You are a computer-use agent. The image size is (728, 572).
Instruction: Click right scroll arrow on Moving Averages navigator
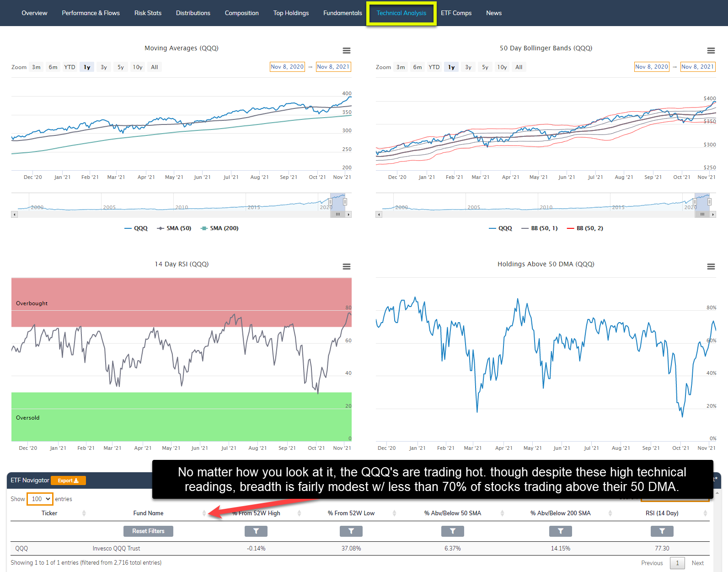coord(348,214)
